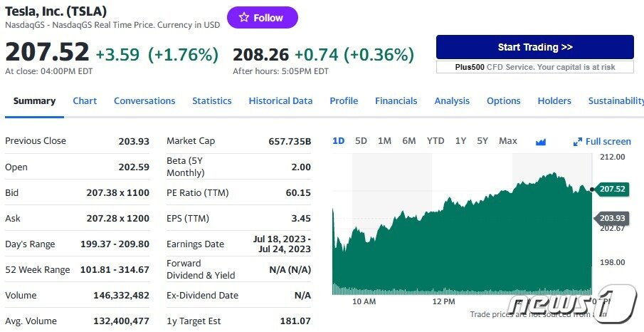The height and width of the screenshot is (332, 644).
Task: Open the Conversations tab
Action: click(144, 100)
